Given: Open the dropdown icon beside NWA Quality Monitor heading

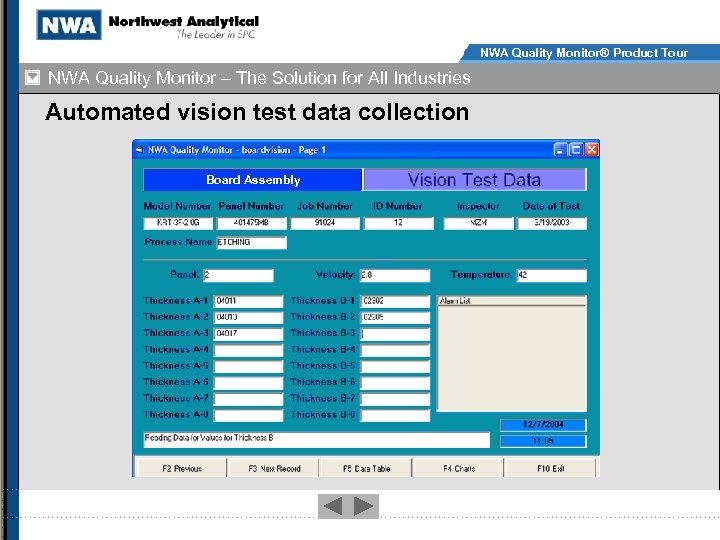Looking at the screenshot, I should coord(33,77).
